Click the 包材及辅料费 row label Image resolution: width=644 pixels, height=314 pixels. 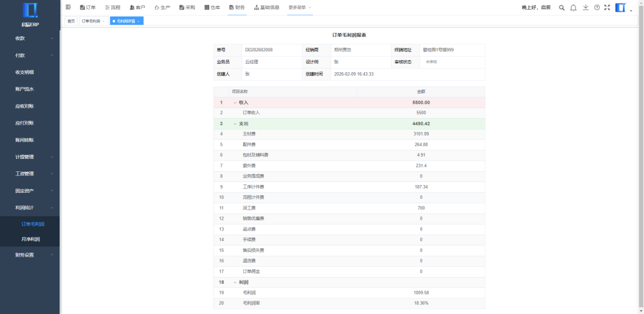255,155
